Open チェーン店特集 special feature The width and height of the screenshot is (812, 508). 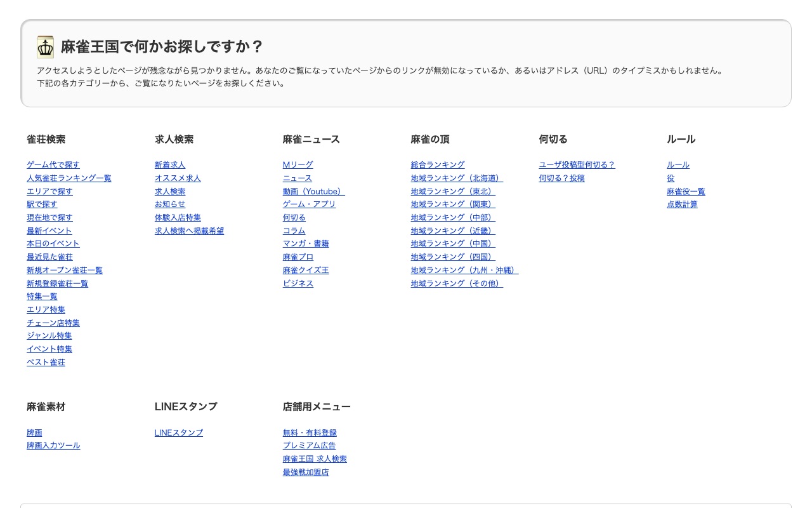[53, 323]
